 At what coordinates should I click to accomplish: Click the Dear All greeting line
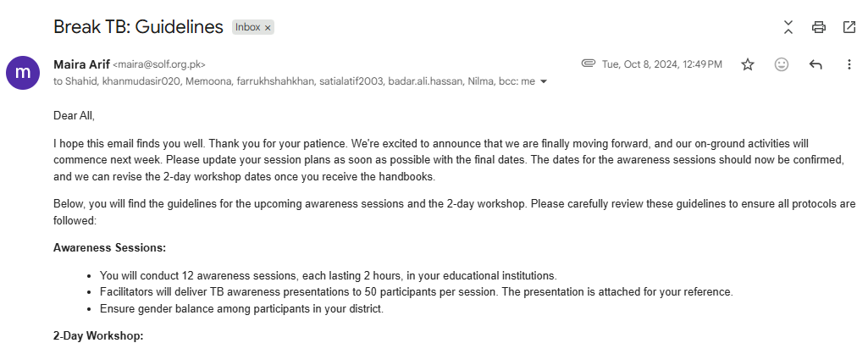pos(75,116)
